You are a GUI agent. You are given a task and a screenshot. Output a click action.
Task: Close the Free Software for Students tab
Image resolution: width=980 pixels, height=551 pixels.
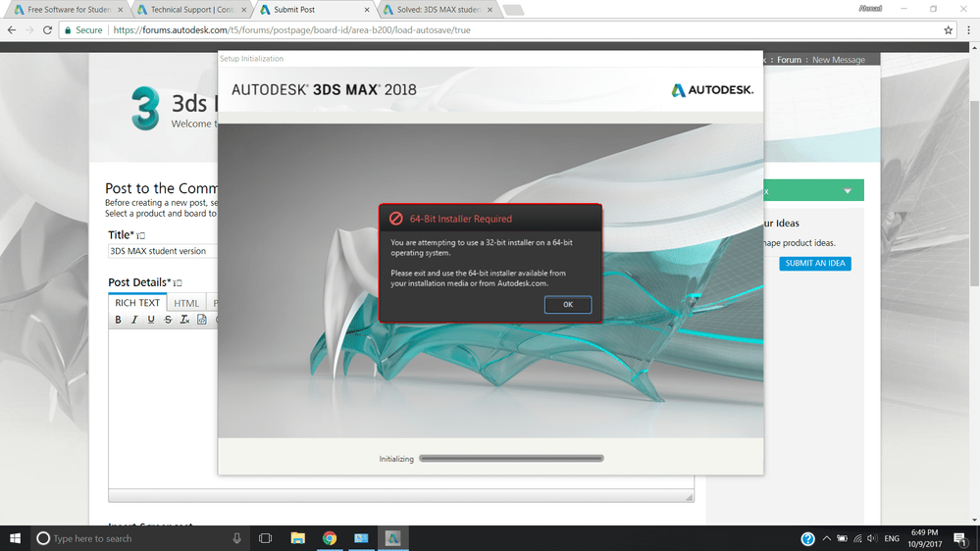click(x=120, y=10)
